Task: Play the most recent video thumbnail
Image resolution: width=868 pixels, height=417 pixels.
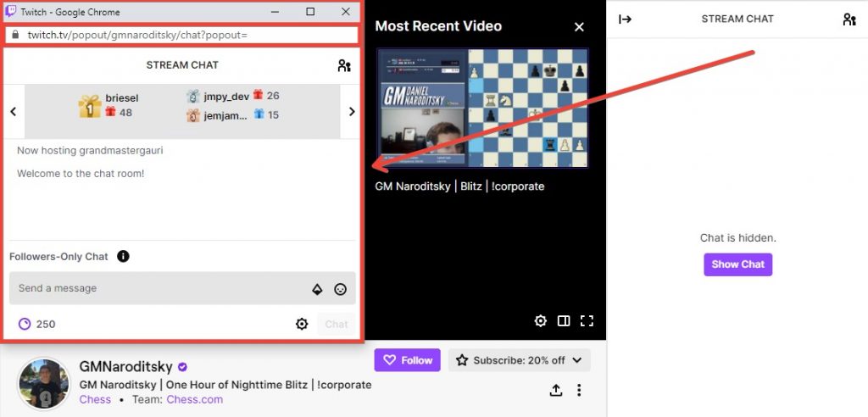Action: coord(482,108)
